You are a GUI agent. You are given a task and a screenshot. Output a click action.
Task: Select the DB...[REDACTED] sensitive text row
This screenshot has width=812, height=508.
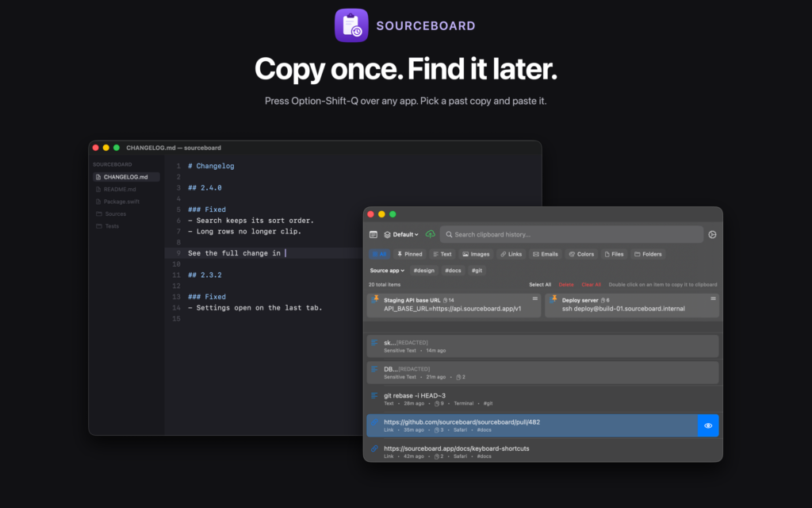(542, 372)
